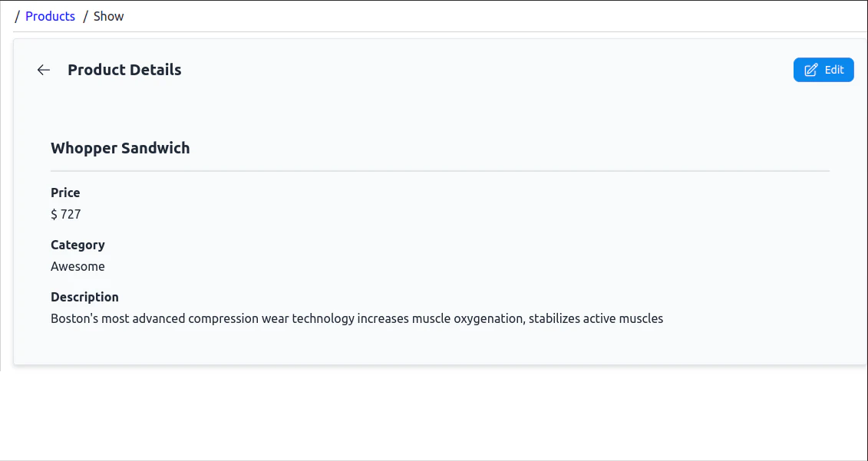Screen dimensions: 868x461
Task: Click the left-pointing arrow beside Product Details
Action: [x=43, y=70]
